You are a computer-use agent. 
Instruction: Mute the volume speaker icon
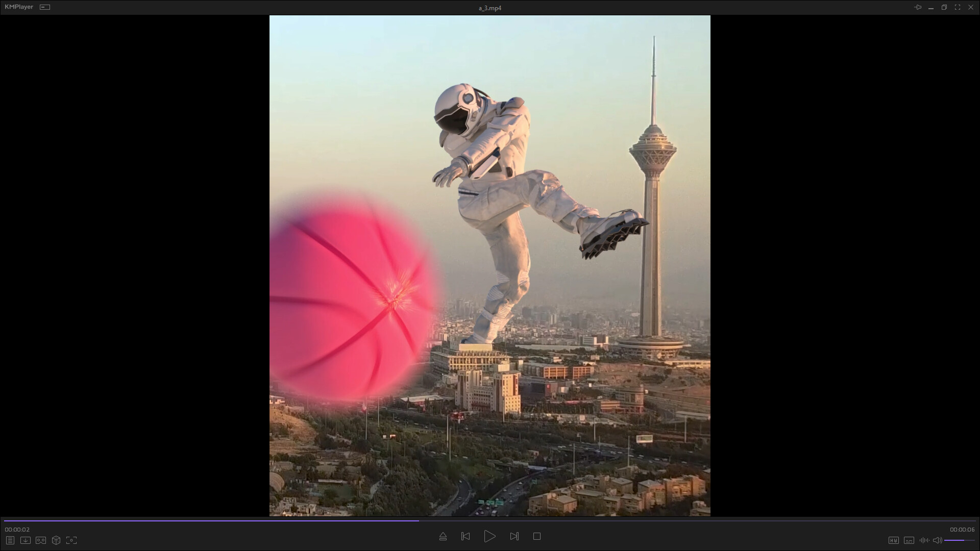937,540
